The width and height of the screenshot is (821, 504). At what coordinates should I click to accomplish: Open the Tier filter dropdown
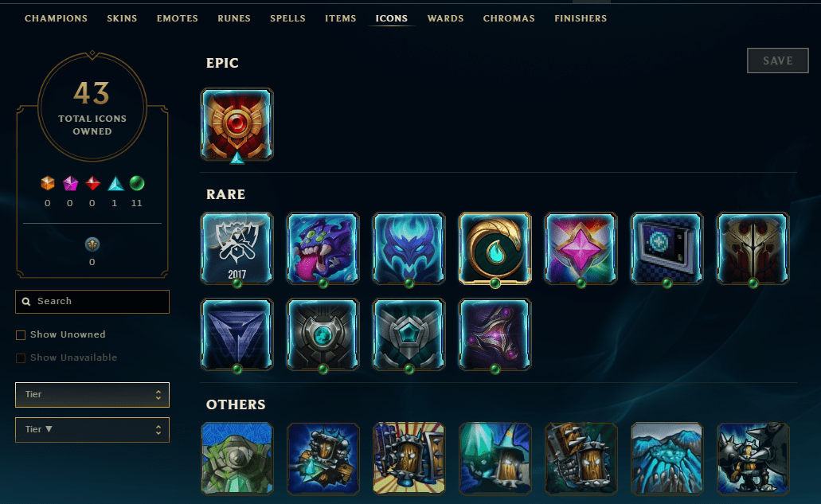coord(92,395)
